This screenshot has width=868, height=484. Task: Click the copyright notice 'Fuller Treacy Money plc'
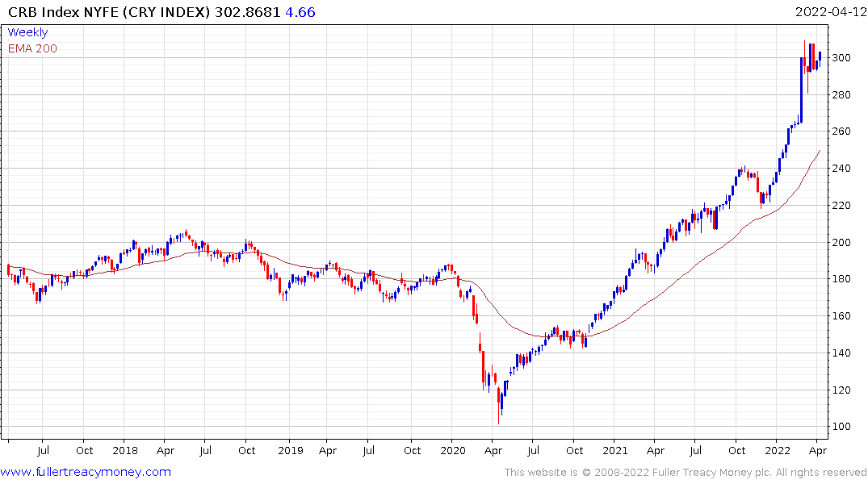tap(712, 473)
